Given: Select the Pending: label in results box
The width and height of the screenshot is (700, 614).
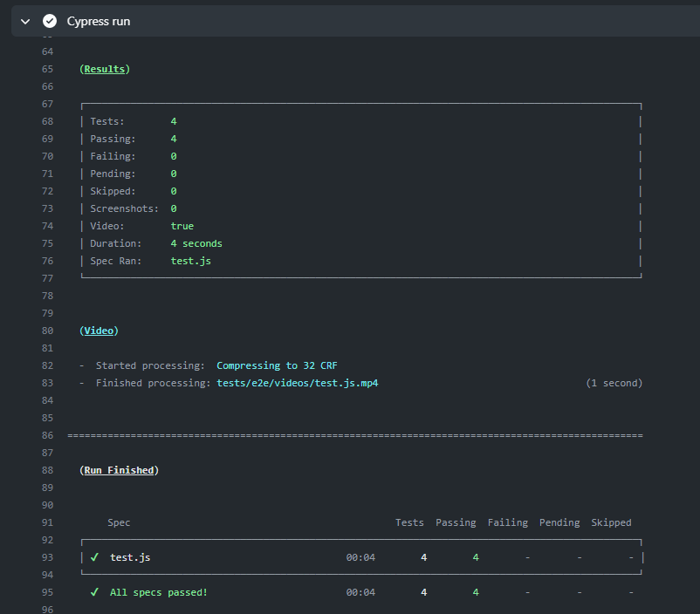Looking at the screenshot, I should click(113, 174).
